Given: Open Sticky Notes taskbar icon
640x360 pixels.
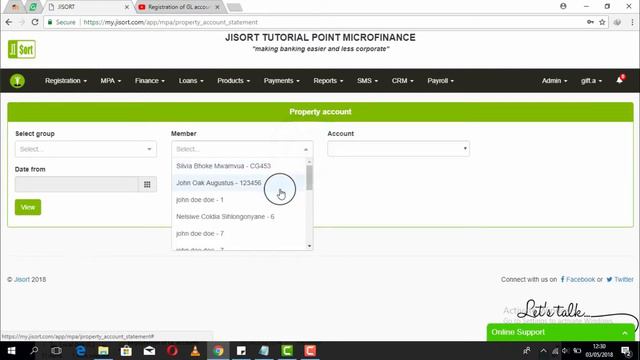Looking at the screenshot, I should (241, 351).
